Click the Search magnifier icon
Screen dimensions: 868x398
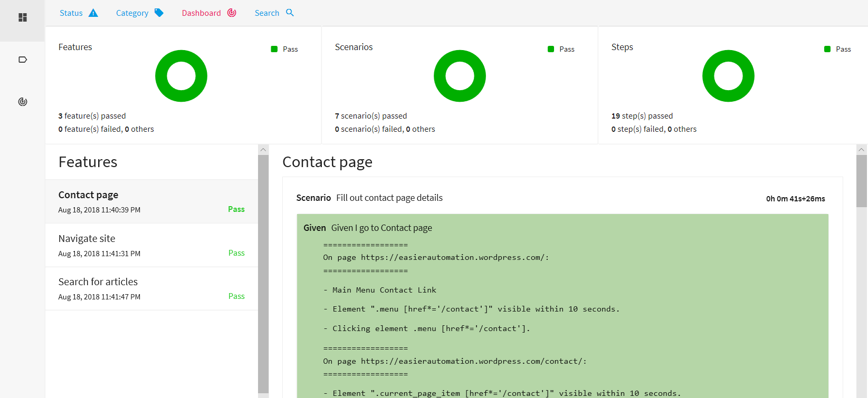tap(290, 13)
